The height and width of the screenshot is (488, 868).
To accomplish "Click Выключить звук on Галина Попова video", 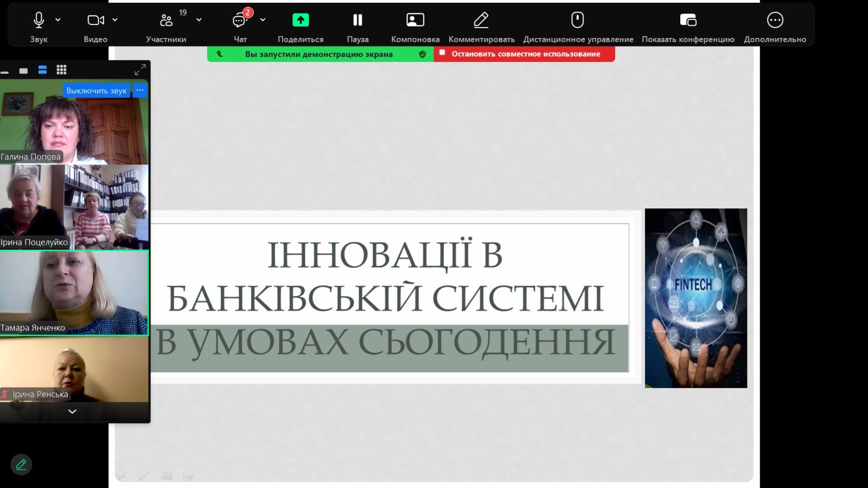I will [96, 91].
